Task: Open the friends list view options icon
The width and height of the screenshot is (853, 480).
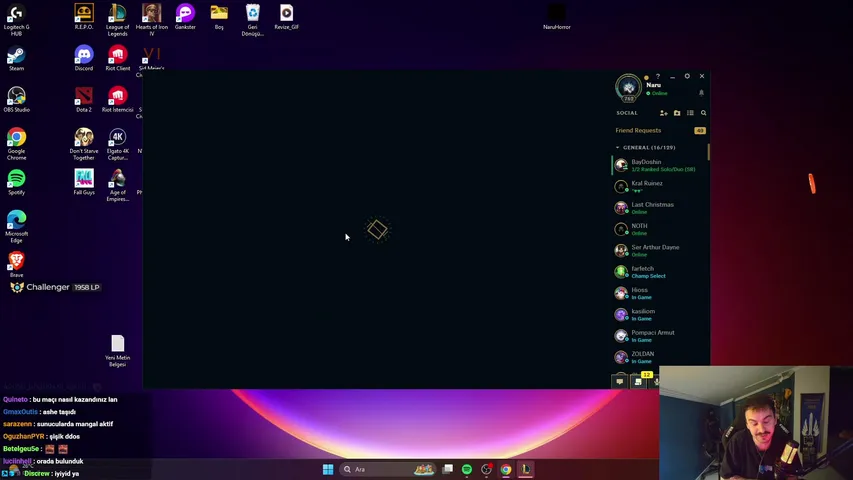Action: click(x=690, y=113)
